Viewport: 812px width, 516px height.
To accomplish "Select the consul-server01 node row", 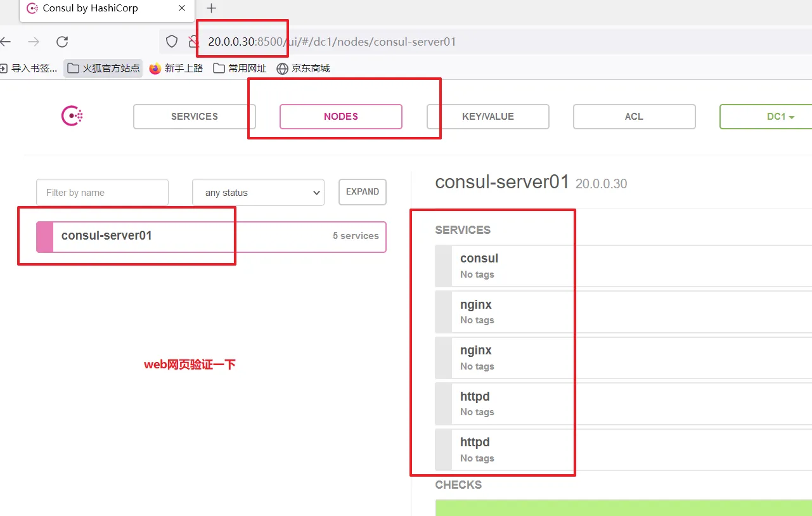I will point(211,236).
